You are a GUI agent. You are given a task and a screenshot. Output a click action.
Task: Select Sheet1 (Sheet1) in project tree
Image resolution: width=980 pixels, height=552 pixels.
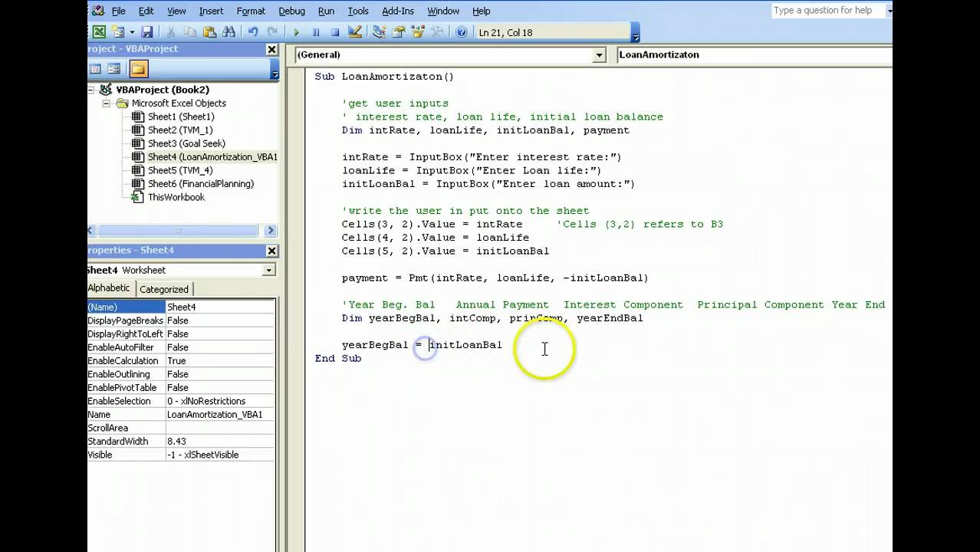(181, 117)
